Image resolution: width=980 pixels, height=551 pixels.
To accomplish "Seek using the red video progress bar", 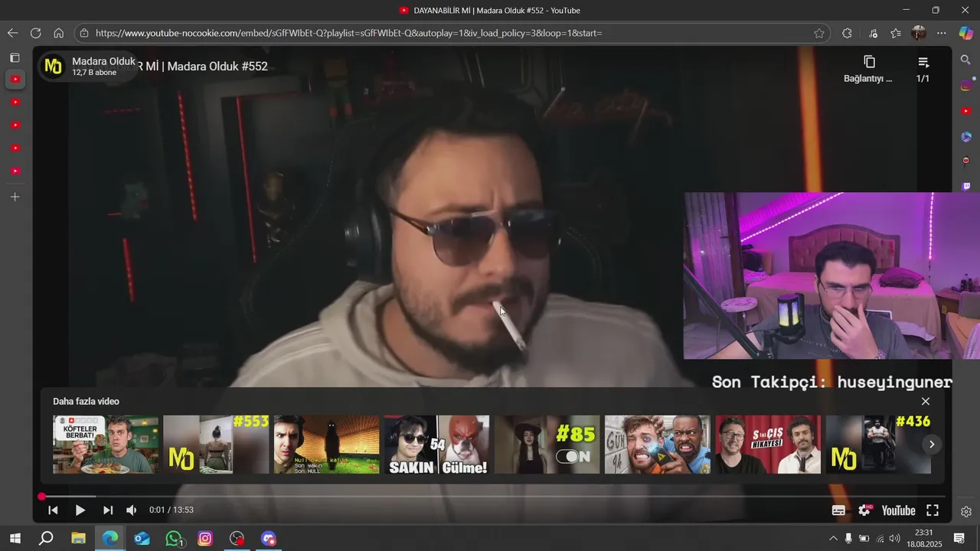I will (x=493, y=497).
